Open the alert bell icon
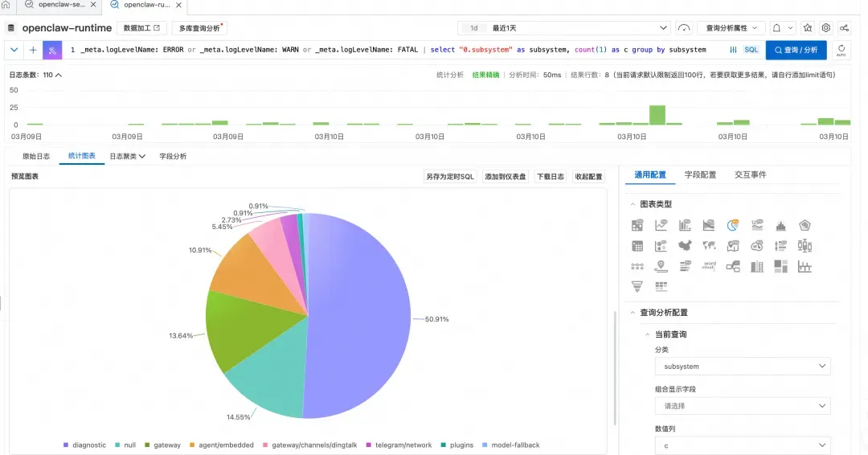This screenshot has height=455, width=868. [x=776, y=27]
